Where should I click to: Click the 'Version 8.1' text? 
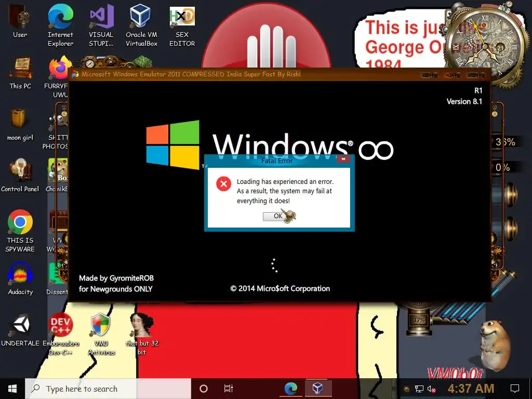coord(464,101)
